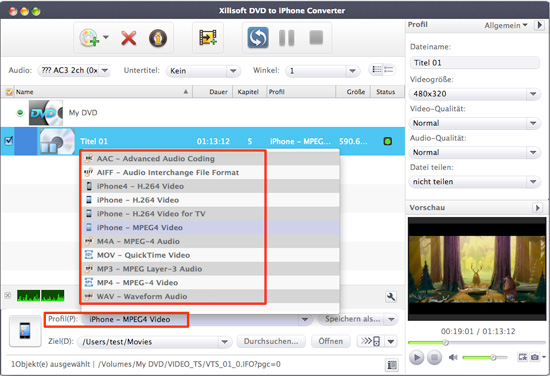Viewport: 550px width, 376px height.
Task: Click the preview playback progress slider
Action: click(x=477, y=342)
